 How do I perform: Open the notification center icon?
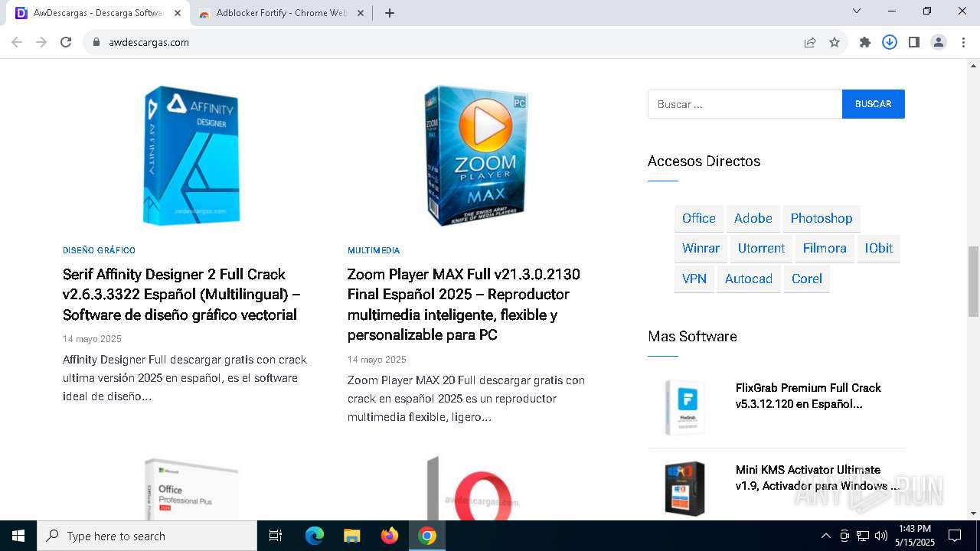point(955,536)
